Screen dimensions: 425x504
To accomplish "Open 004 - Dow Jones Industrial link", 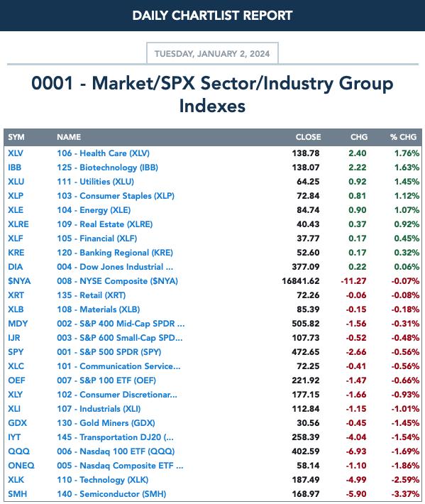I will pos(115,267).
